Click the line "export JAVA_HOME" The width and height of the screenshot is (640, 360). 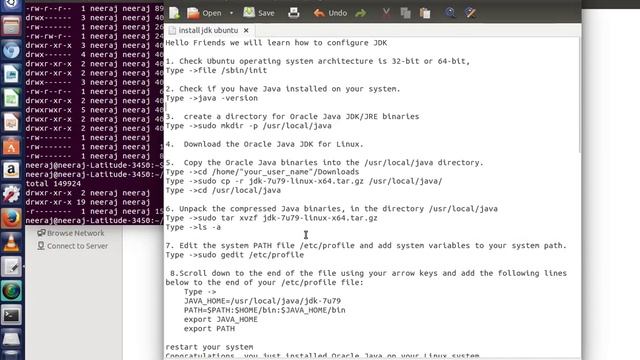(220, 319)
